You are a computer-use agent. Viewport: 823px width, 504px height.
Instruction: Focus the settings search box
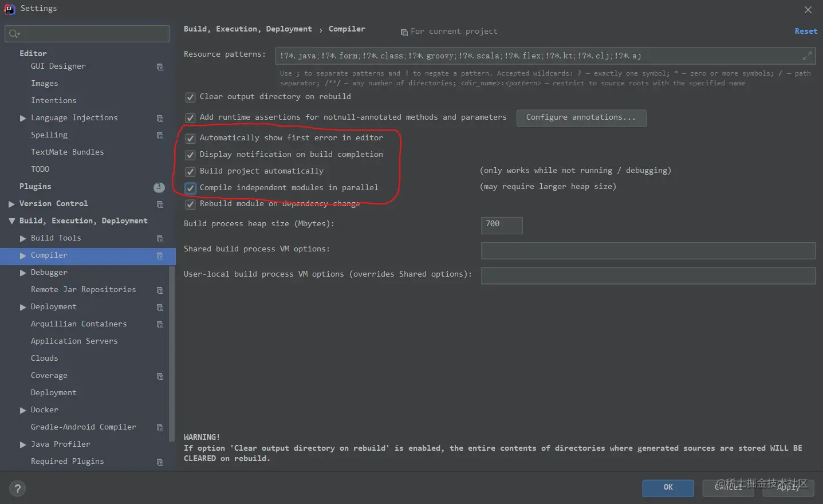tap(87, 34)
